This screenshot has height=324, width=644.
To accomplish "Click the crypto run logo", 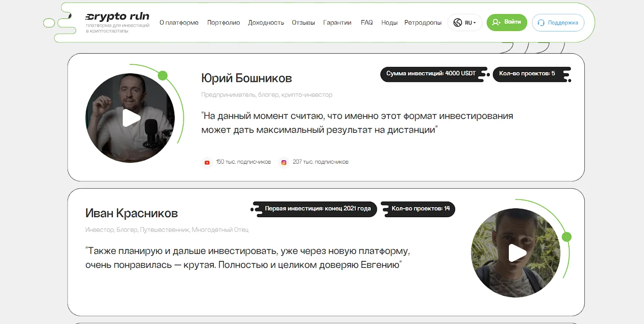I will pyautogui.click(x=117, y=17).
